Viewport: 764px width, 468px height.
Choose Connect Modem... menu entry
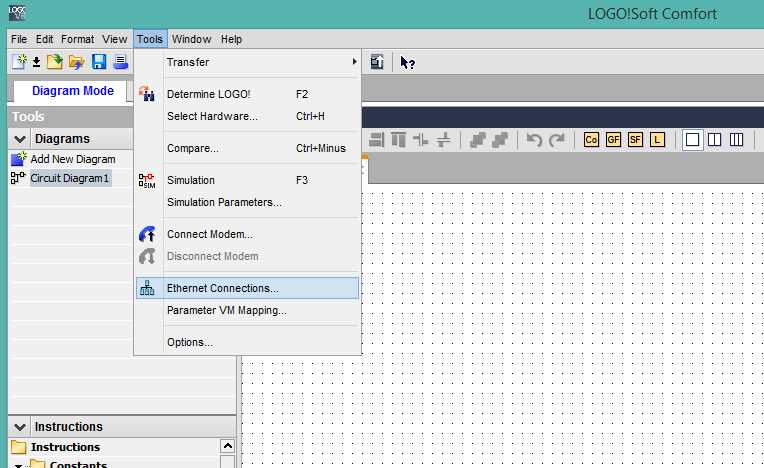[x=248, y=234]
